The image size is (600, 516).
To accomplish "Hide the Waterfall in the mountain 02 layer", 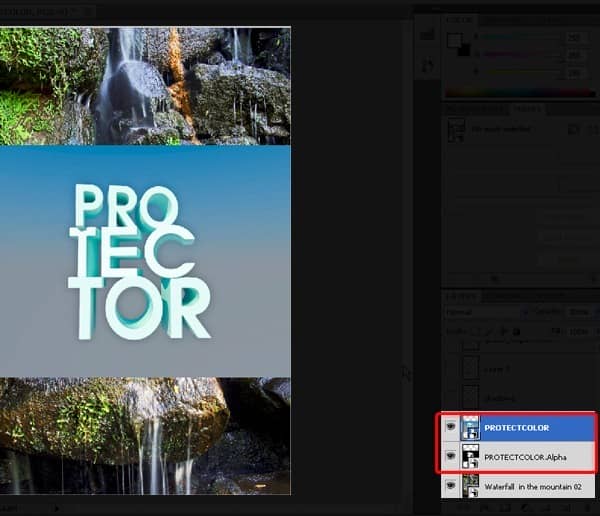I will tap(451, 485).
